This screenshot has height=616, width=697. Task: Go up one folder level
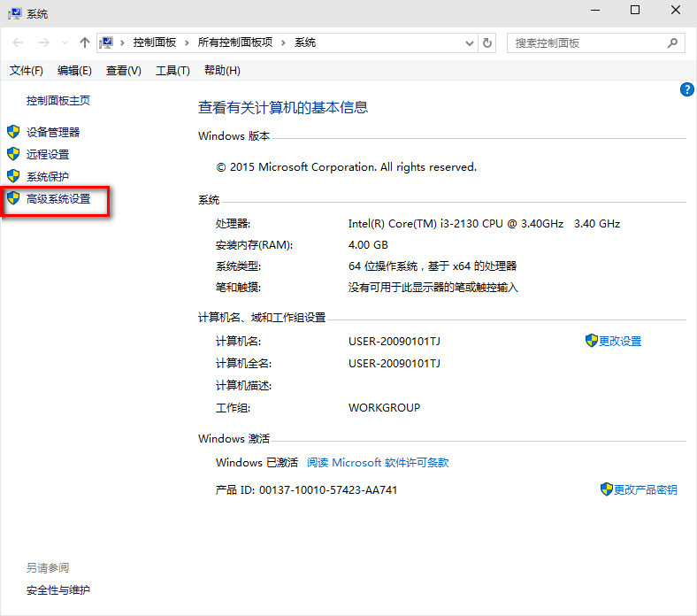(84, 42)
